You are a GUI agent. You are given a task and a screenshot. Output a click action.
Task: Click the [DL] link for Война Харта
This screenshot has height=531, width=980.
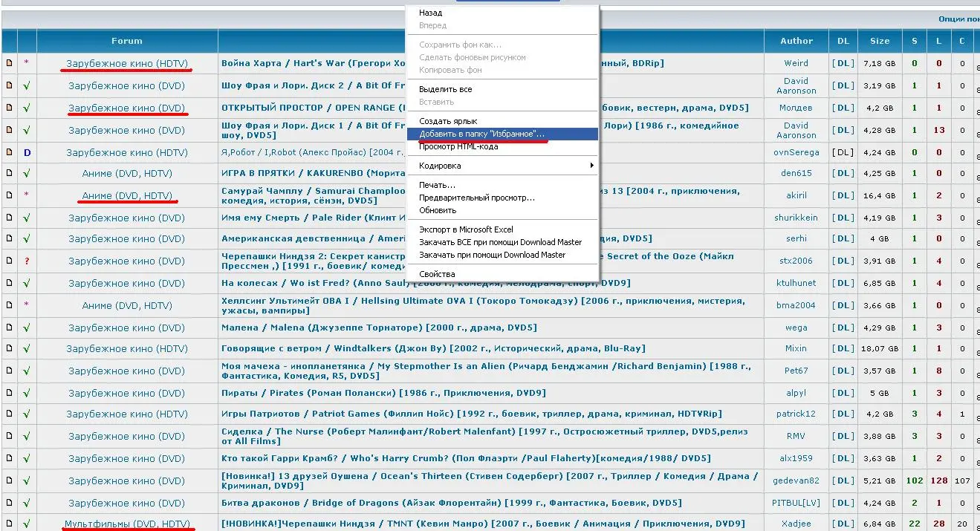(843, 63)
